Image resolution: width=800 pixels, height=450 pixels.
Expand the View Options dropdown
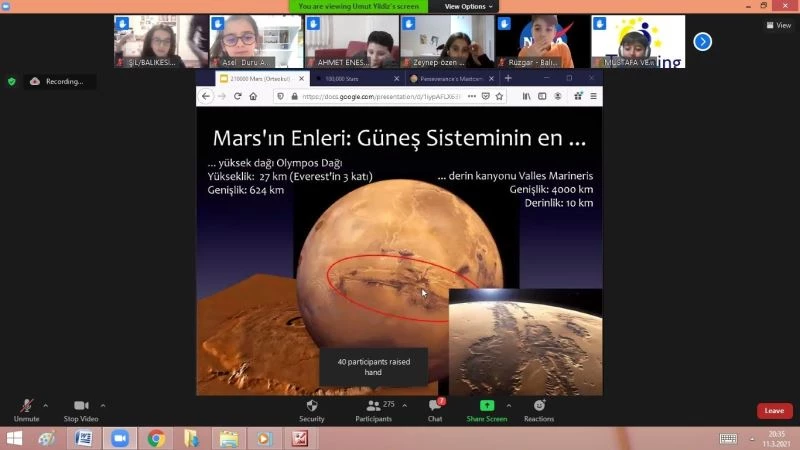[x=468, y=6]
